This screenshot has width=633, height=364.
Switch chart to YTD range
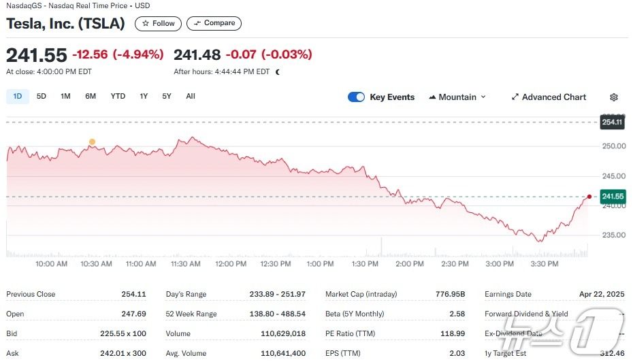click(x=118, y=97)
